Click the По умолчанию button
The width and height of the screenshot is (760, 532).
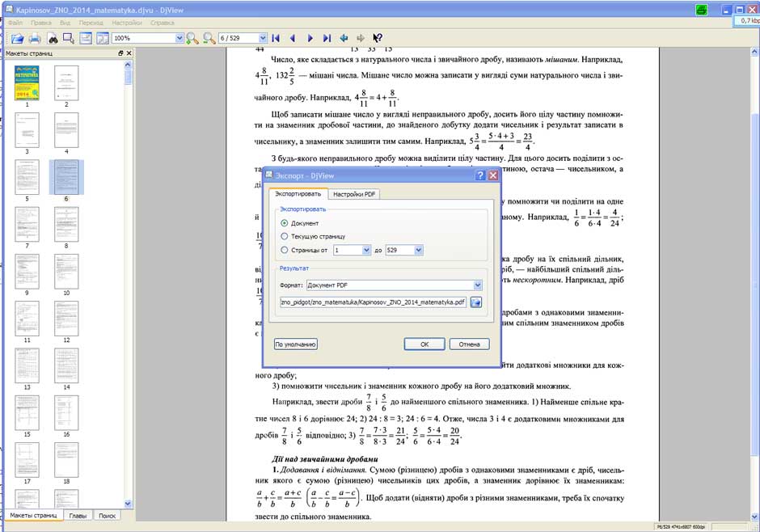point(296,344)
